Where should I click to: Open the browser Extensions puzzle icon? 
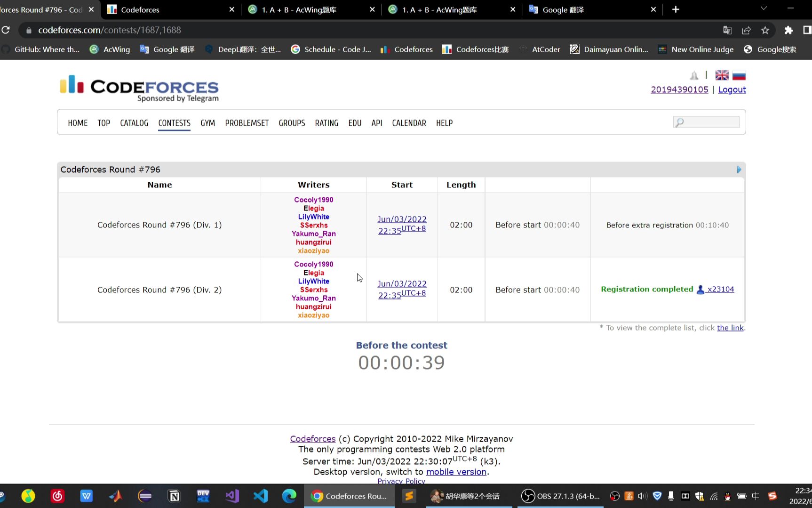[788, 30]
